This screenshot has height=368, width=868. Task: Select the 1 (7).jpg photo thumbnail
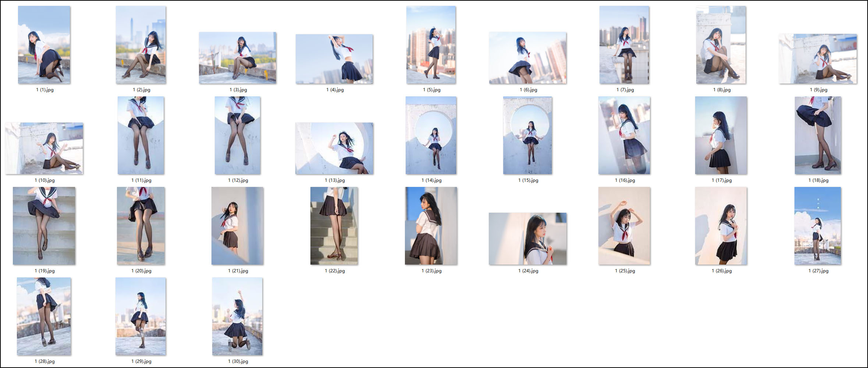(x=624, y=45)
